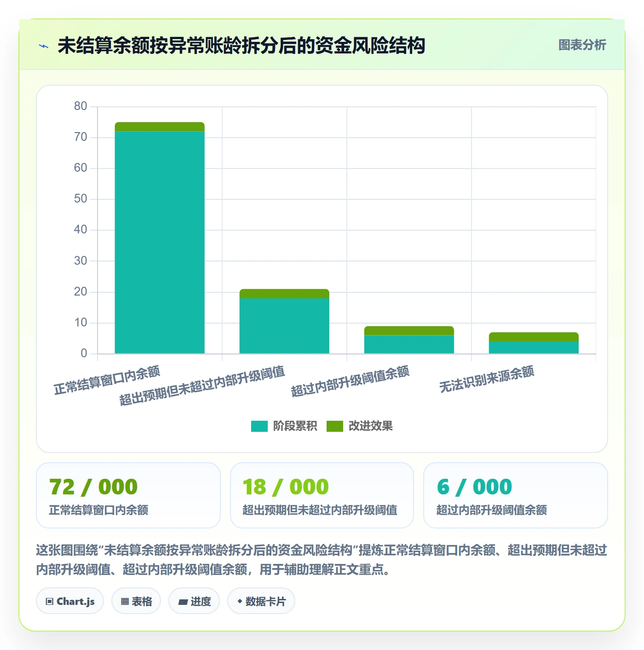644x650 pixels.
Task: Click the 改进效果 legend label
Action: click(370, 426)
